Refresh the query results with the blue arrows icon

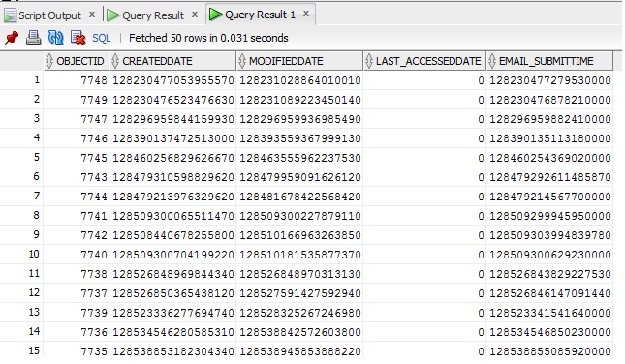click(56, 38)
